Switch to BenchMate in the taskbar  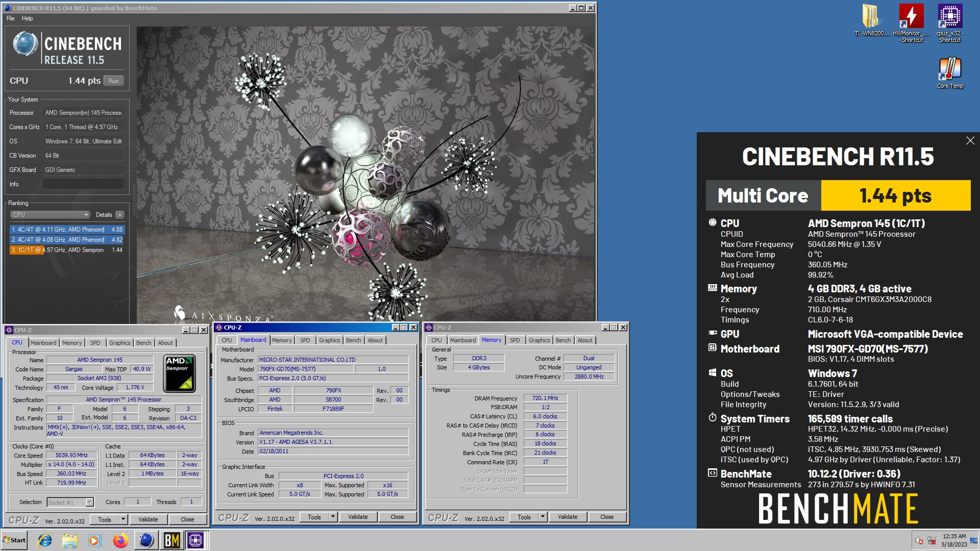[171, 540]
